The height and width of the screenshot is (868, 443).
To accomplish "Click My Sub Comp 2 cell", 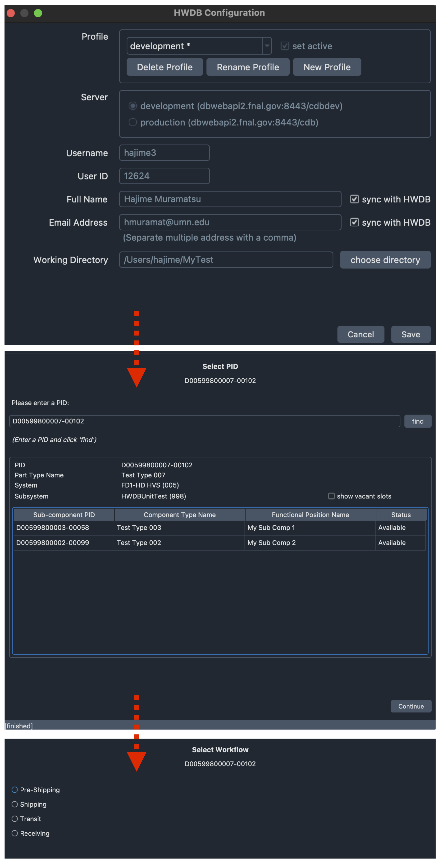I will [310, 542].
